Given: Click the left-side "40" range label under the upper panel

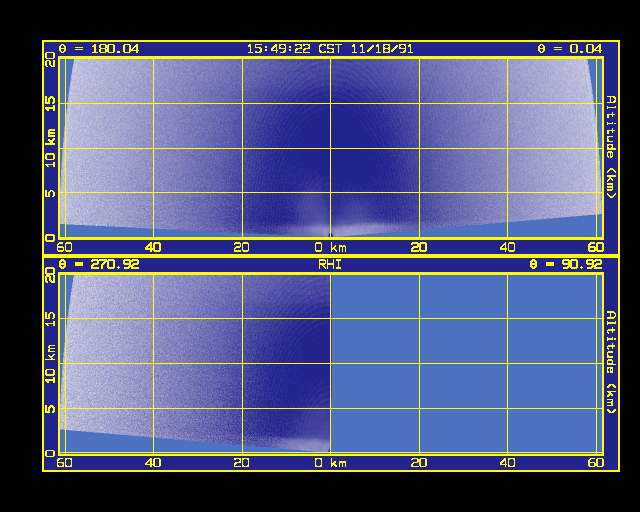Looking at the screenshot, I should (x=153, y=247).
